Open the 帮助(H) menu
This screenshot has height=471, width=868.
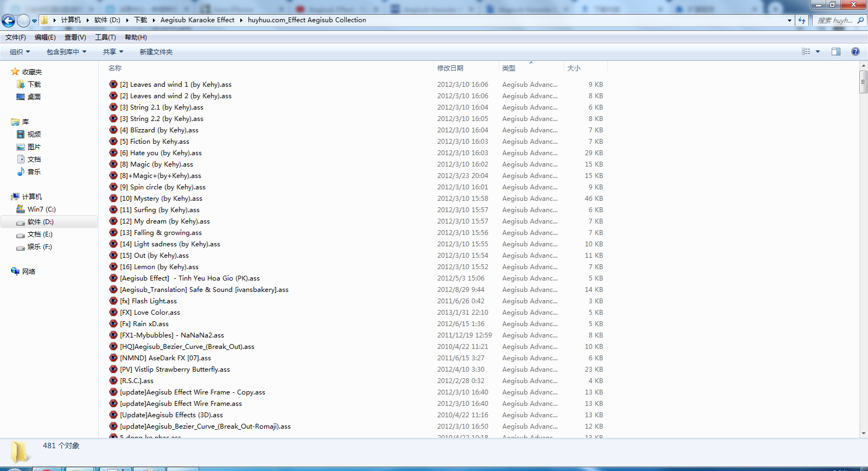click(136, 37)
